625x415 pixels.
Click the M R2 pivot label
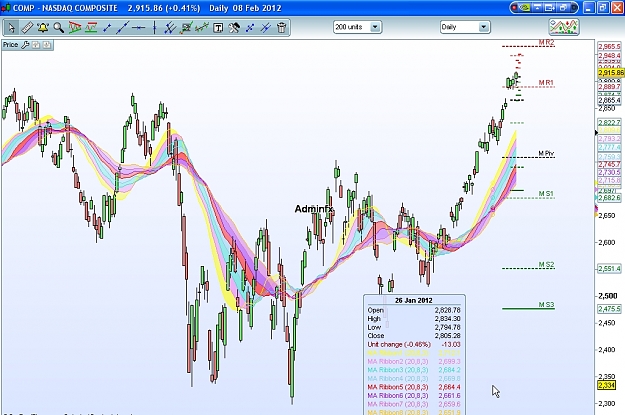pyautogui.click(x=546, y=42)
